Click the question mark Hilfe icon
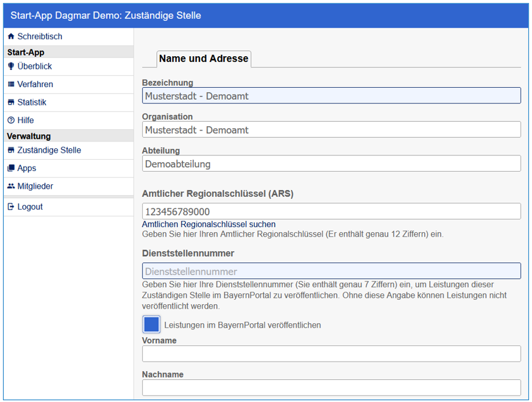Screen dimensions: 532x402 11,121
